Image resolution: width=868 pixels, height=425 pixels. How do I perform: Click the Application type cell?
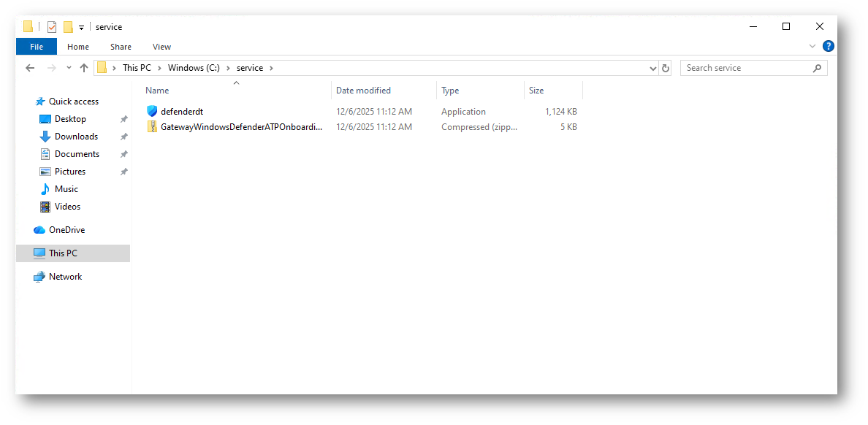(x=463, y=111)
